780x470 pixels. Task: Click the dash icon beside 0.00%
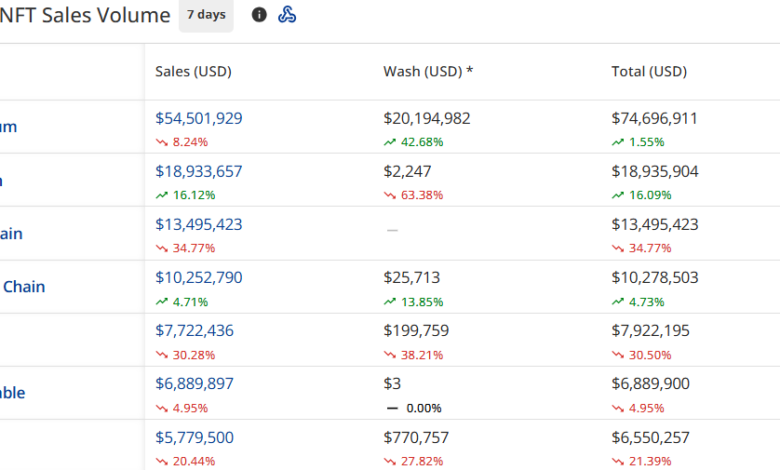[390, 408]
